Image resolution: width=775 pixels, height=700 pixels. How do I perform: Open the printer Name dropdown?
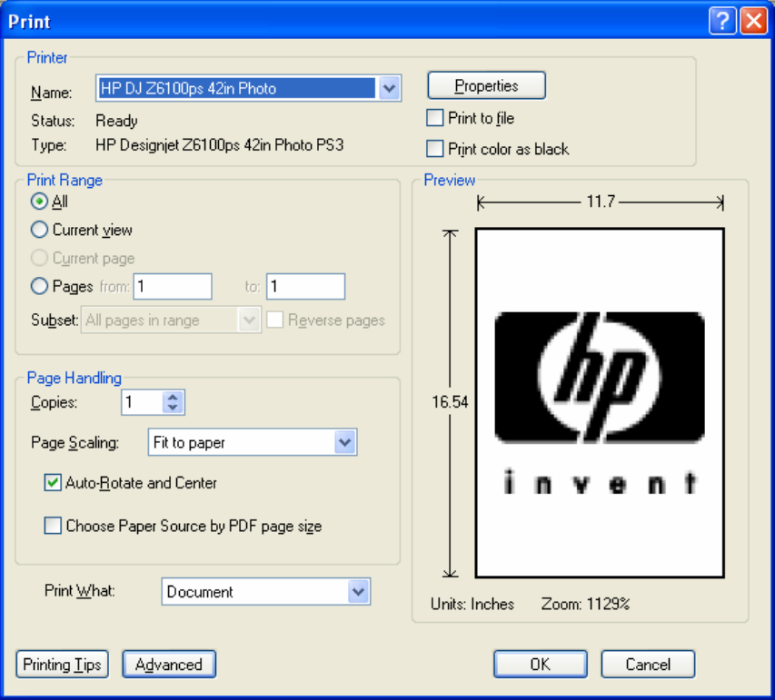click(x=390, y=88)
